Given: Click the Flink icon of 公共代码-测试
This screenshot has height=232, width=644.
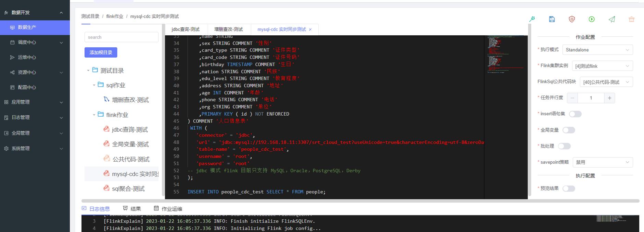Looking at the screenshot, I should pos(106,159).
